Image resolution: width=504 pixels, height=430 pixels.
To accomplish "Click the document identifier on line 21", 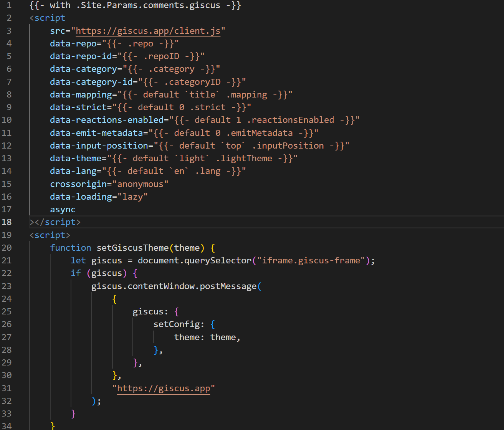I will [x=159, y=260].
